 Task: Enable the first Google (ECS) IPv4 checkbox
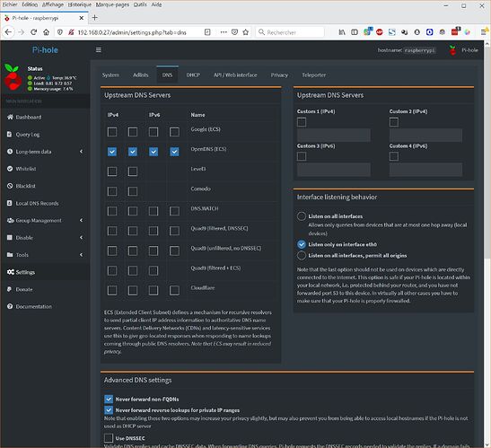[112, 132]
